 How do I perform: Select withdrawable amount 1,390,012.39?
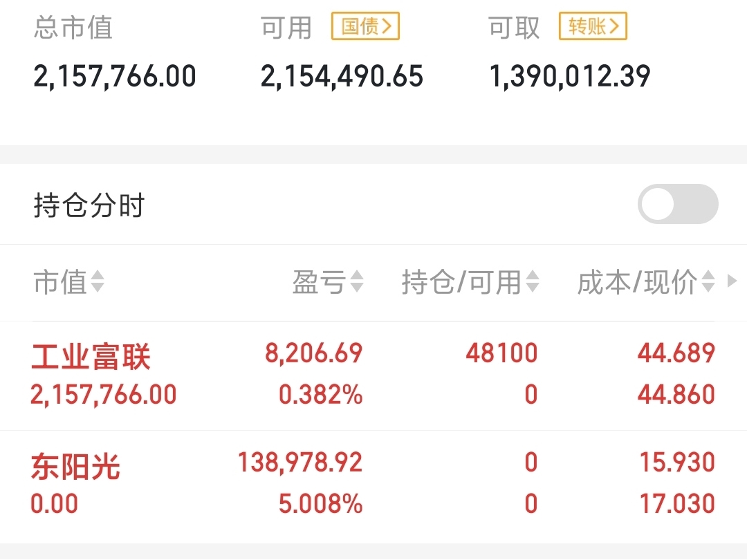pos(570,77)
